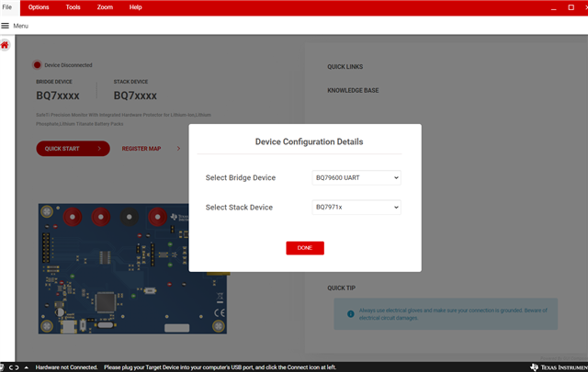Image resolution: width=588 pixels, height=372 pixels.
Task: Click the Menu label beside the hamburger icon
Action: pos(20,26)
